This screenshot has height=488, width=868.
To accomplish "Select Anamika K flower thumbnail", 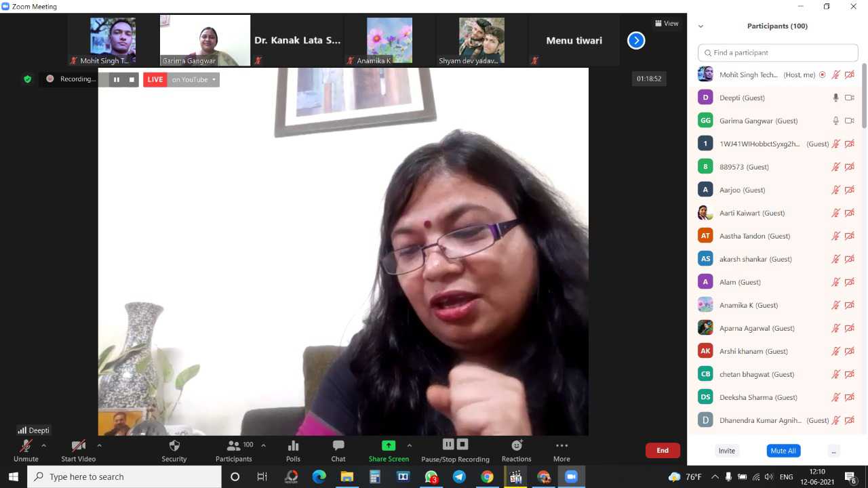I will pyautogui.click(x=389, y=41).
